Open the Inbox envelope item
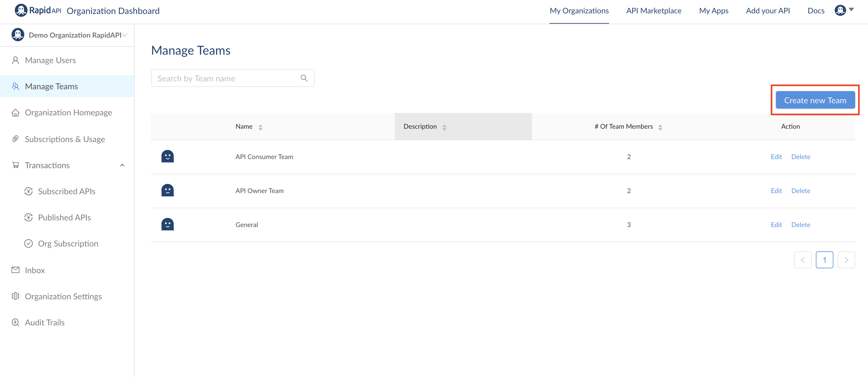 tap(34, 270)
